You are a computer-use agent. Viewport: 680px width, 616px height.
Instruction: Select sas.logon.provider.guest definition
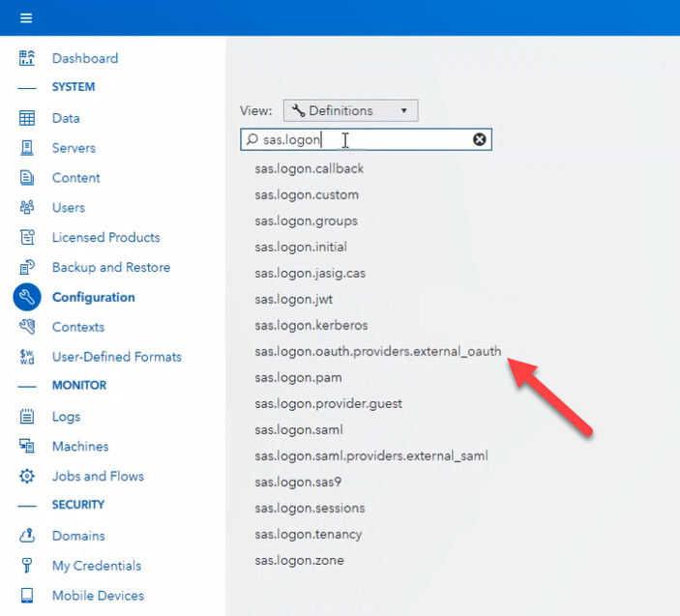tap(328, 403)
